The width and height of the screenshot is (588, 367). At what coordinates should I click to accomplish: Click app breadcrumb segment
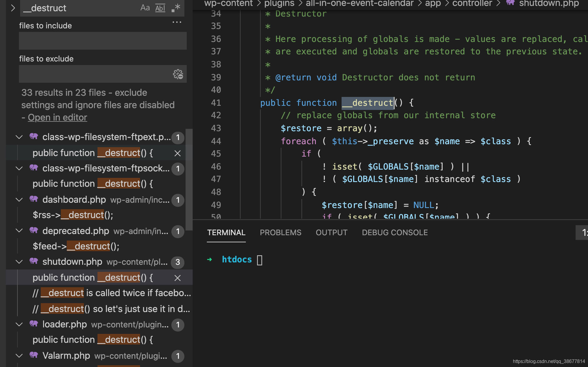[433, 3]
